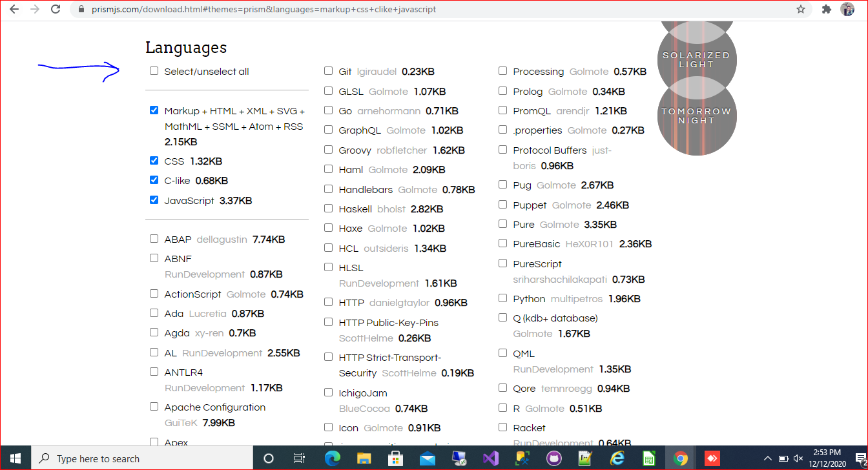Uncheck the Markup + HTML + XML checkbox

click(x=154, y=110)
